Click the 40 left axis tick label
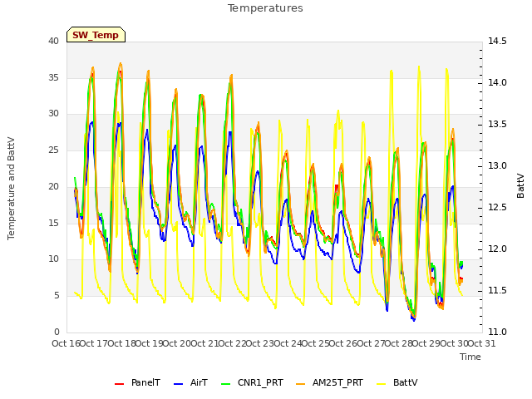 coord(53,42)
